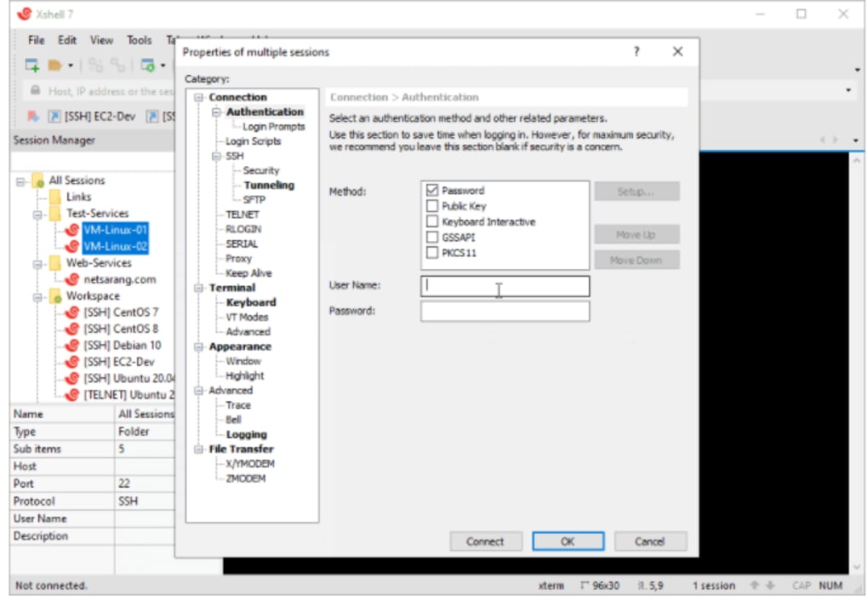Collapse the Workspace folder in Session Manager
Image resolution: width=868 pixels, height=602 pixels.
coord(37,297)
